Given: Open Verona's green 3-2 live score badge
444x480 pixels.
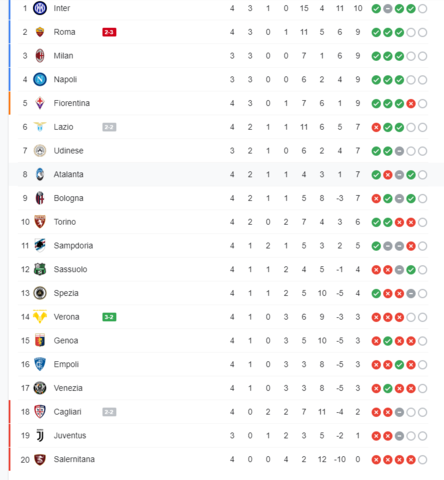Looking at the screenshot, I should (109, 317).
